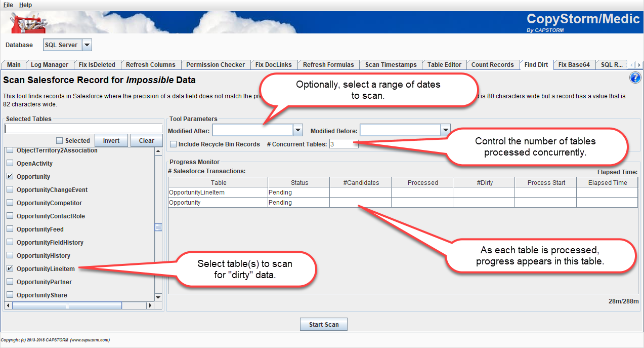
Task: Click the Clear selection button
Action: (147, 141)
